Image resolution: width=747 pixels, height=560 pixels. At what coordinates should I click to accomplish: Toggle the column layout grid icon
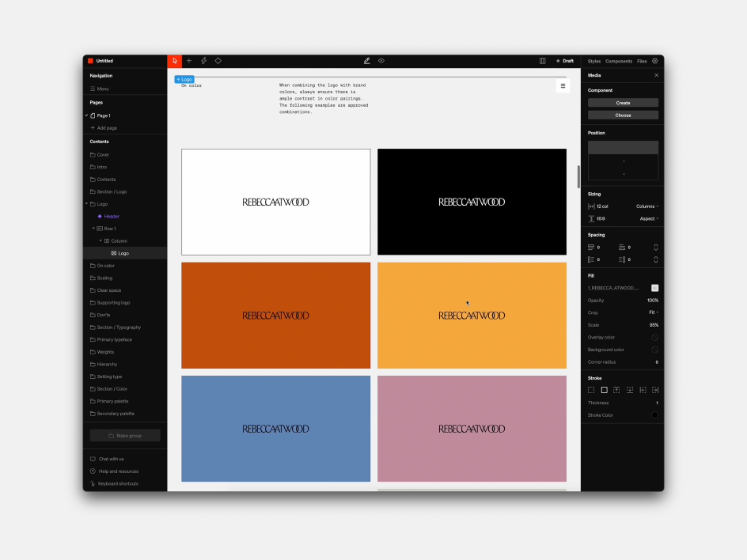(542, 61)
